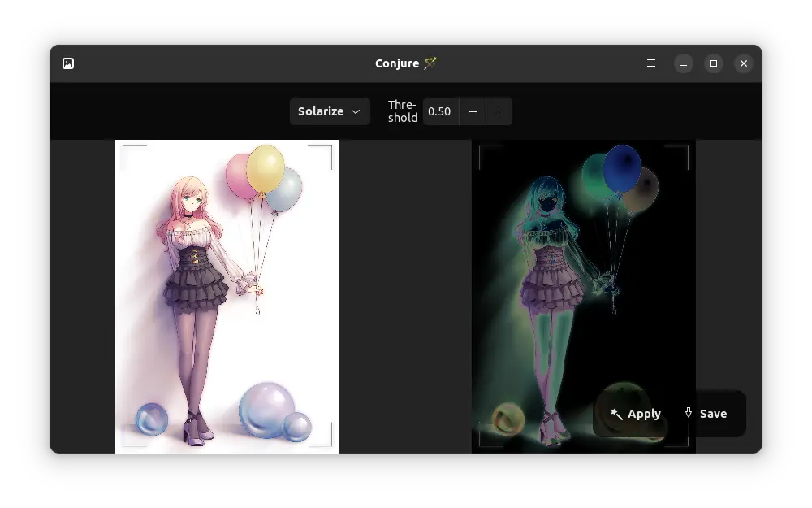The image size is (812, 508).
Task: Select the original image on the left
Action: tap(227, 297)
